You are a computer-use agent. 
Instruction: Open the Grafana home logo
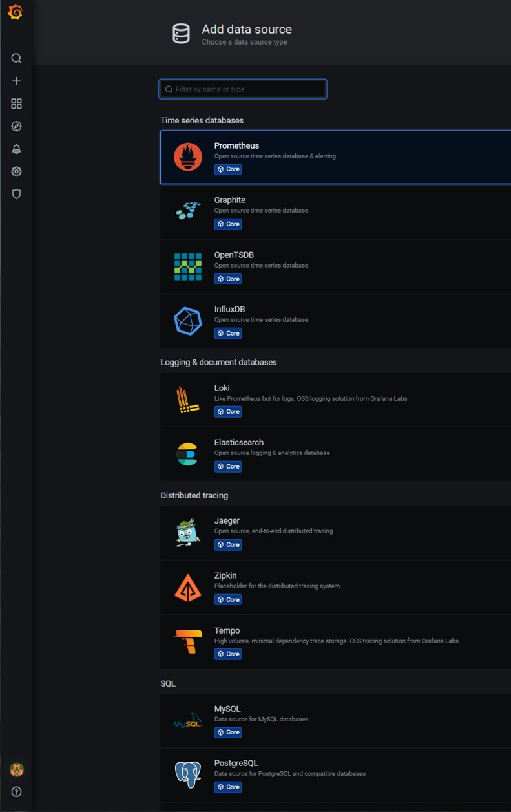(x=15, y=12)
